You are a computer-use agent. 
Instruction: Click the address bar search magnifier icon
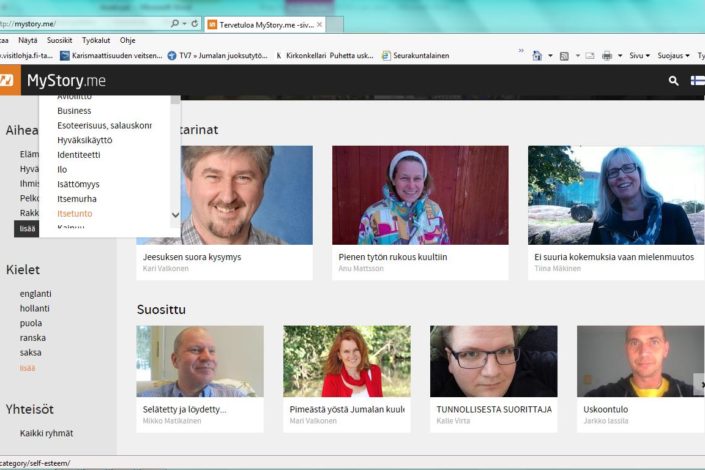pos(175,23)
